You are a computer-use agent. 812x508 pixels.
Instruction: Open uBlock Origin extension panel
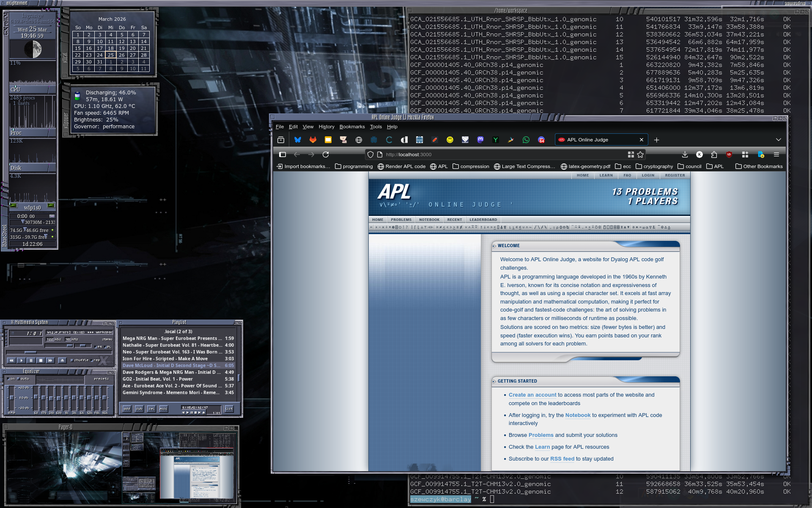click(729, 155)
